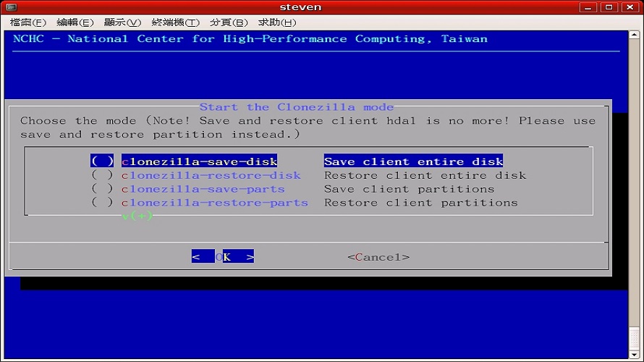Open the 分頁(B) menu
This screenshot has width=644, height=362.
click(229, 22)
